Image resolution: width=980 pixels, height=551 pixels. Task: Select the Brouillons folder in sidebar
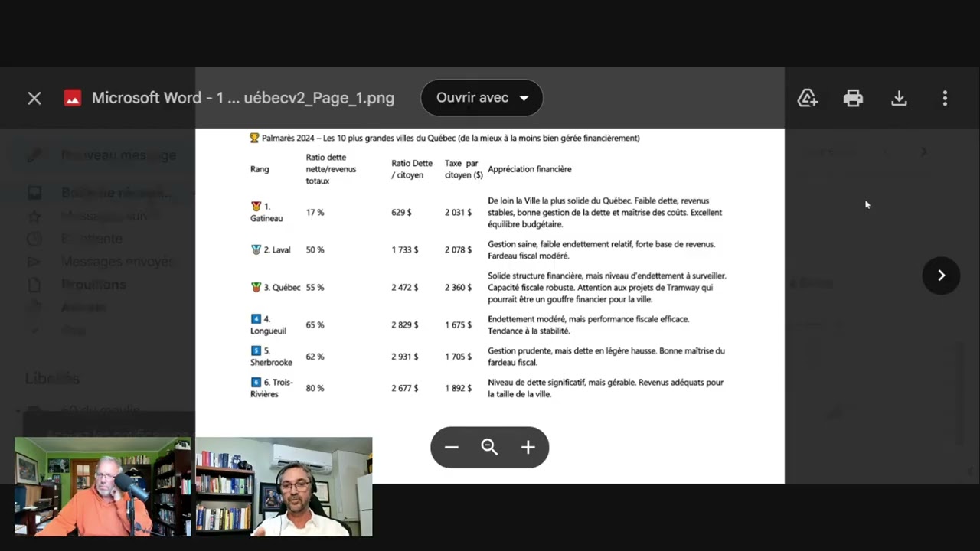93,285
